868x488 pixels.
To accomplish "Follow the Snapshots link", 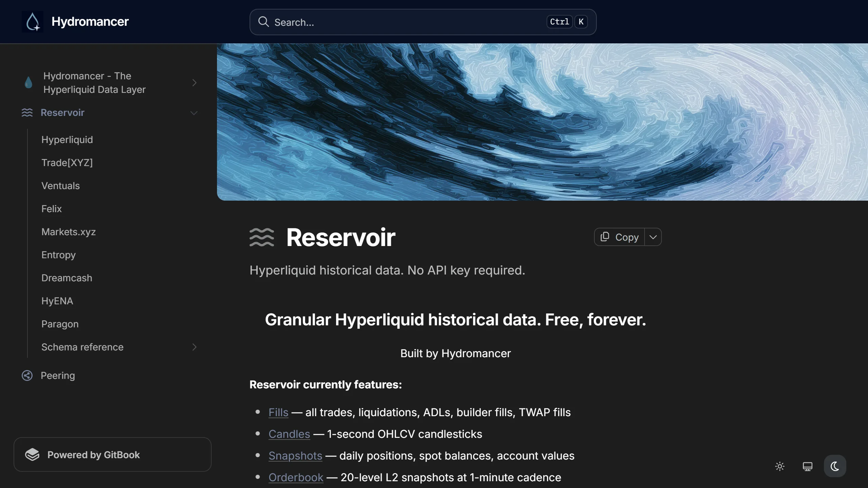I will click(295, 456).
